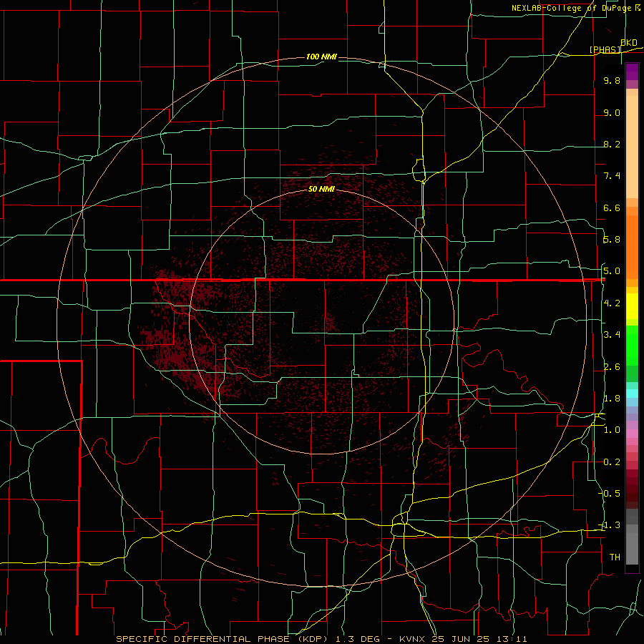This screenshot has height=644, width=644.
Task: Click the 1.0 value on color scale
Action: click(612, 430)
